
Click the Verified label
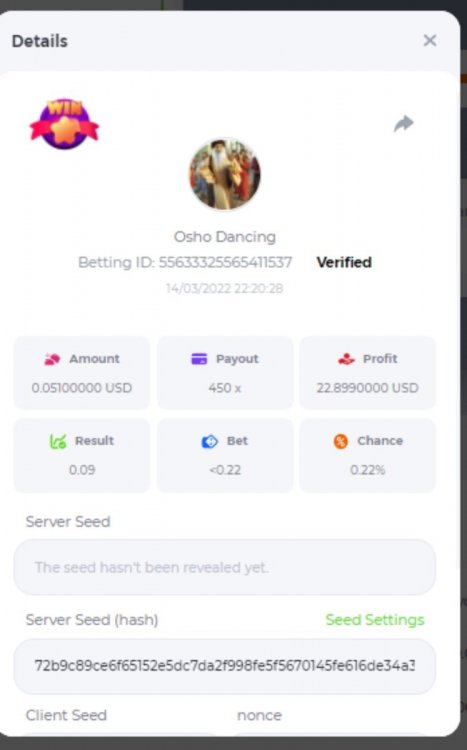pyautogui.click(x=344, y=262)
